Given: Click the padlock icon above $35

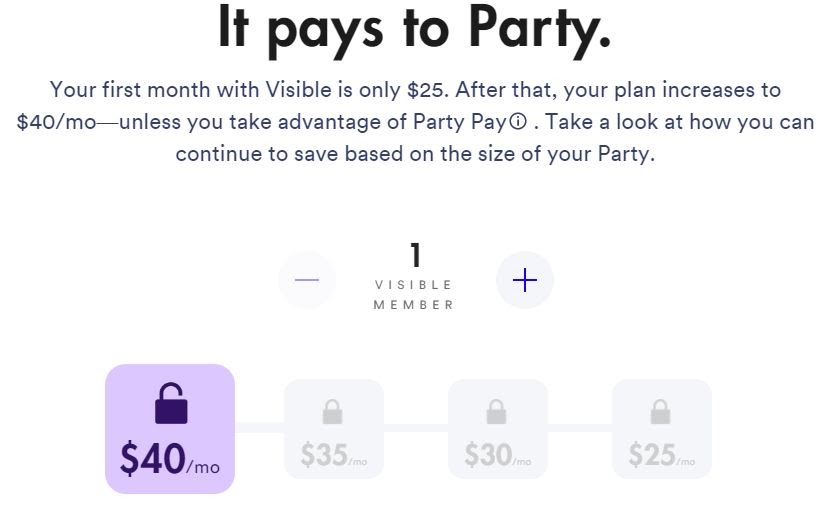Looking at the screenshot, I should [332, 412].
